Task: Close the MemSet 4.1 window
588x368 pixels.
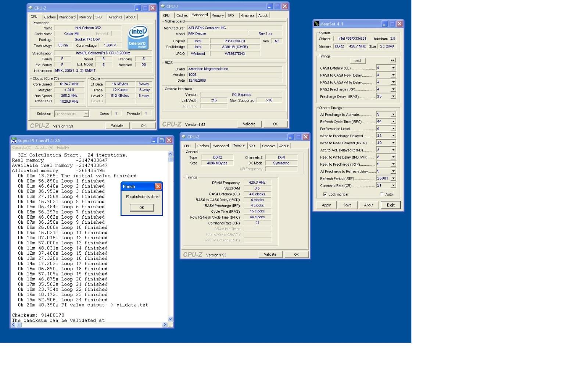Action: 399,24
